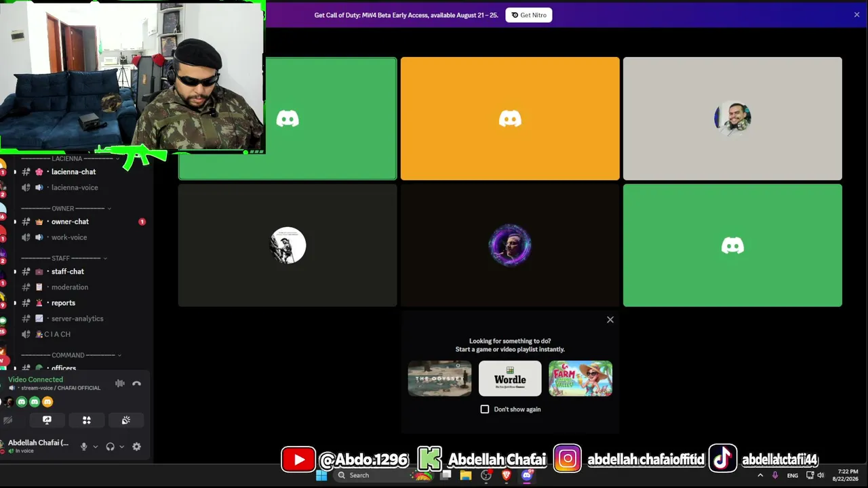
Task: Select the tile with purple glowing avatar
Action: tap(510, 245)
